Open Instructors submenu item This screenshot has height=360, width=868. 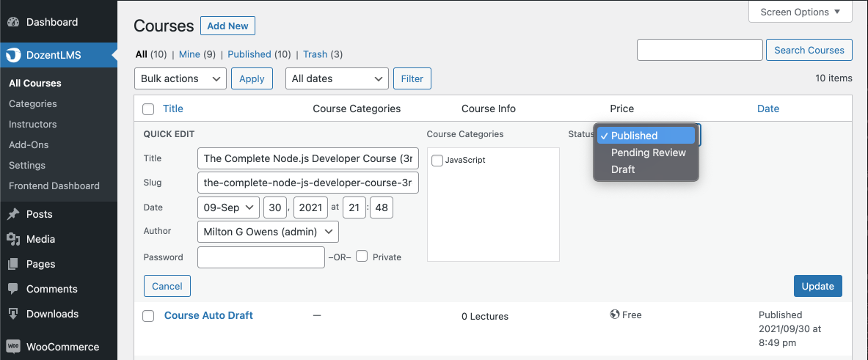tap(33, 125)
